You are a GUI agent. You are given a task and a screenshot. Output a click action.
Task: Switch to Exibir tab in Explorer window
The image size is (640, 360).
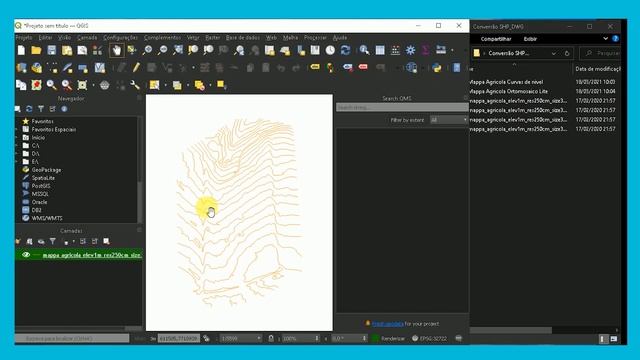530,39
